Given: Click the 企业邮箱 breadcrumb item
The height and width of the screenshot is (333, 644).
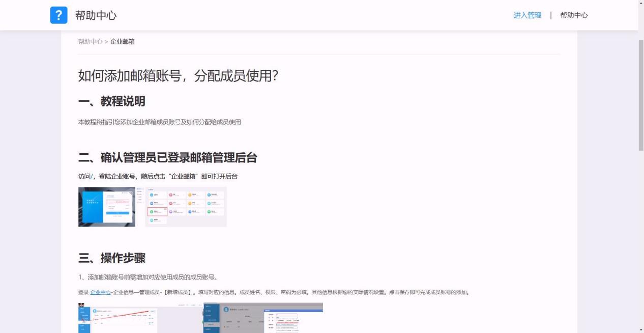Looking at the screenshot, I should pos(123,41).
